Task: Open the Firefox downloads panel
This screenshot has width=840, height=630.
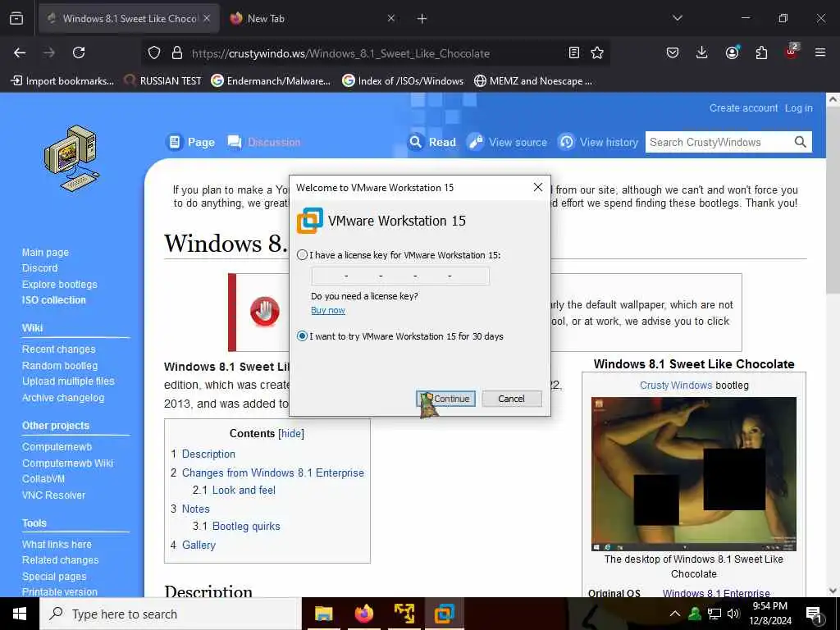Action: tap(702, 52)
